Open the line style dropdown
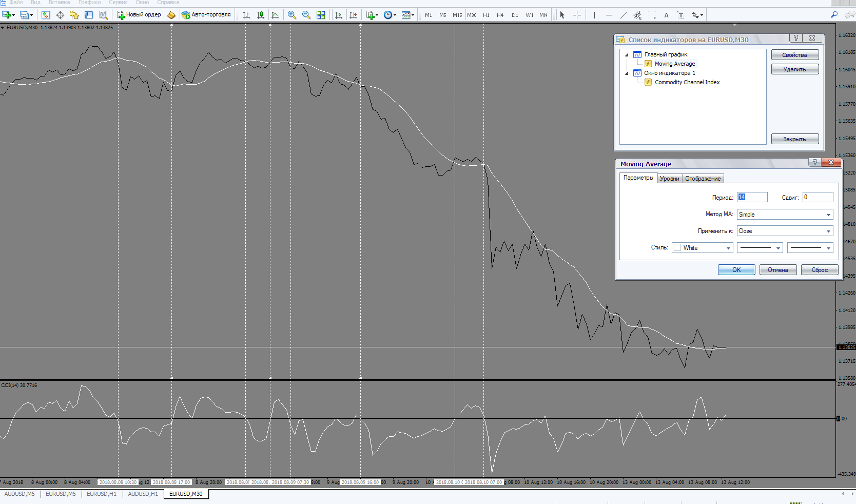Image resolution: width=856 pixels, height=504 pixels. (x=760, y=248)
